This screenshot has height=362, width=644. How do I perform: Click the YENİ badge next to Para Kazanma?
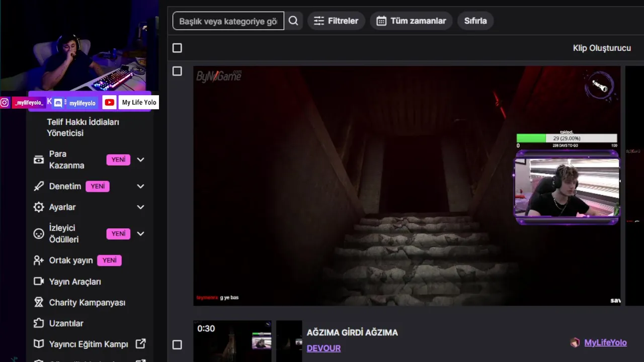pyautogui.click(x=118, y=159)
